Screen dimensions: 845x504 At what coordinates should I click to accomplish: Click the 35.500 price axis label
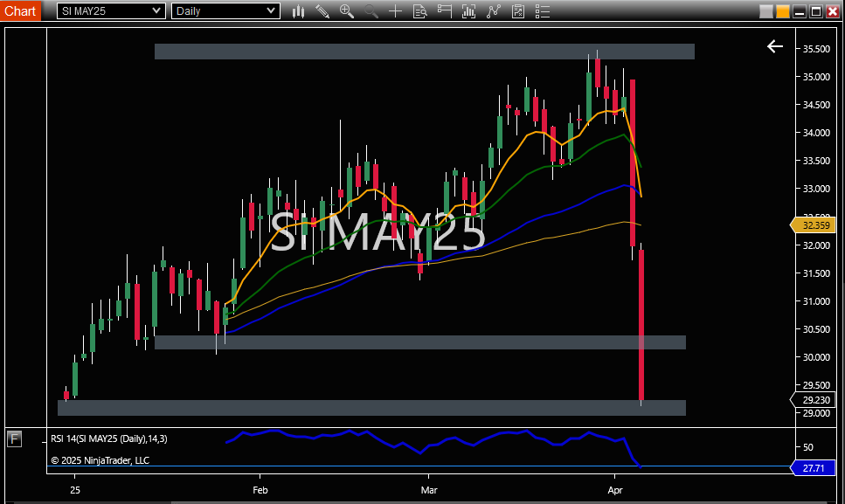click(x=816, y=49)
